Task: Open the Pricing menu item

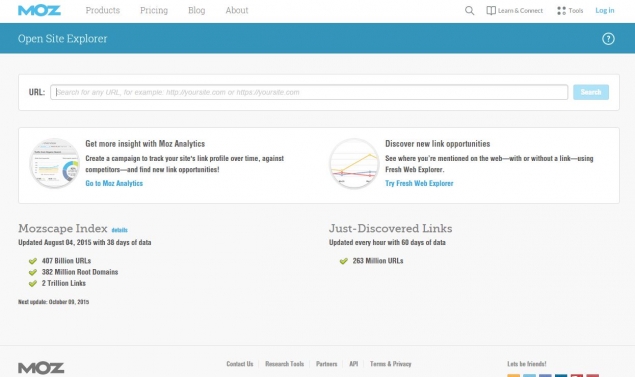Action: [154, 11]
